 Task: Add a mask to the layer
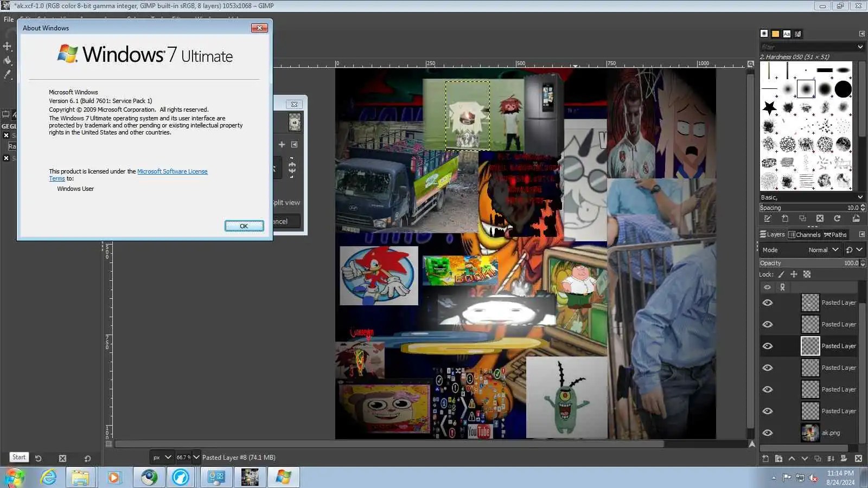click(844, 459)
